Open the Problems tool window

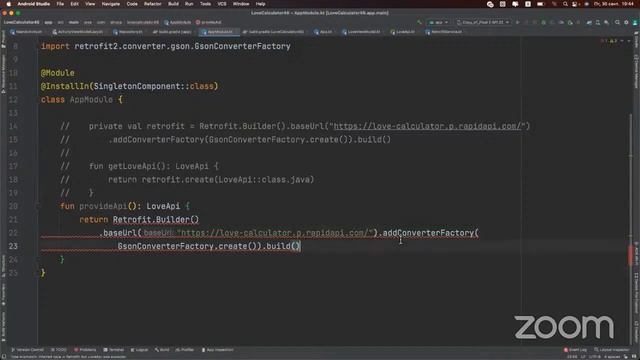tap(85, 350)
